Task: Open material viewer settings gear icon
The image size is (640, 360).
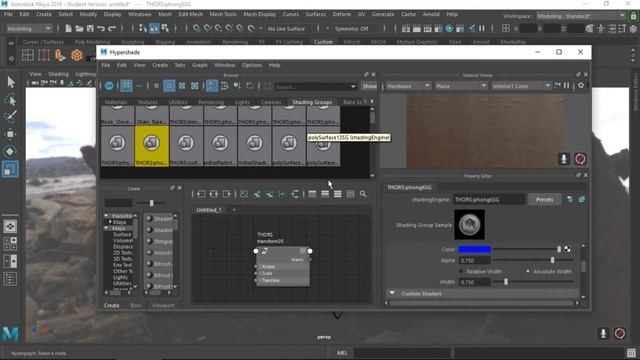Action: [x=581, y=86]
